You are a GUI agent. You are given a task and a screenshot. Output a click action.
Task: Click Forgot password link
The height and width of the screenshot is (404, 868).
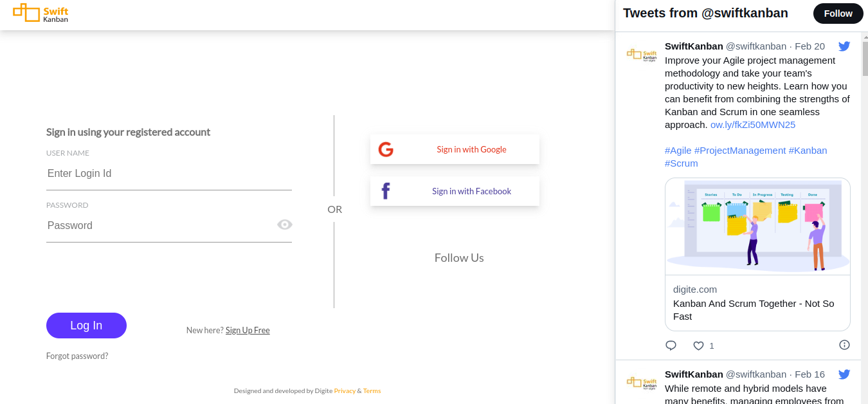click(77, 356)
